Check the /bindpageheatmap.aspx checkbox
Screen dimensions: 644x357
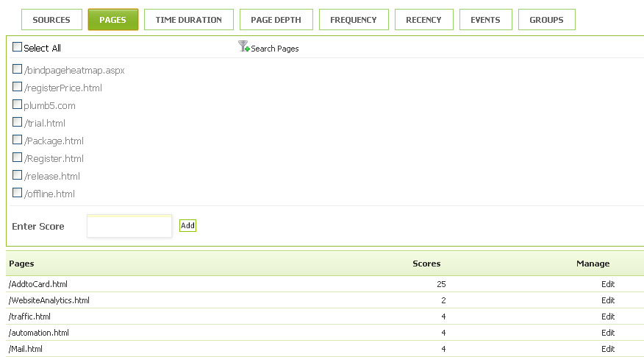(x=17, y=69)
